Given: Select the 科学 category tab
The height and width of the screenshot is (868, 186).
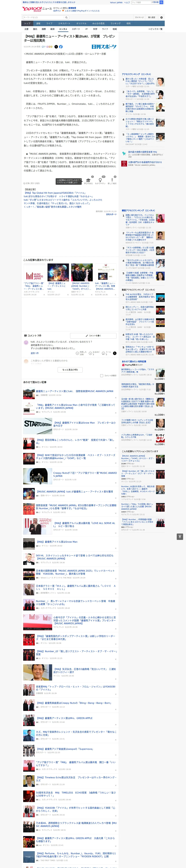Looking at the screenshot, I should 95,29.
